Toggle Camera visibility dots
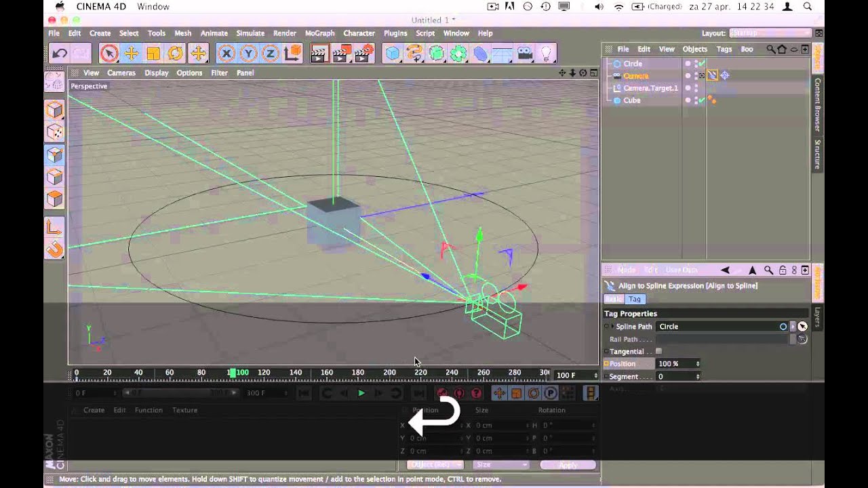868x488 pixels. (x=695, y=76)
